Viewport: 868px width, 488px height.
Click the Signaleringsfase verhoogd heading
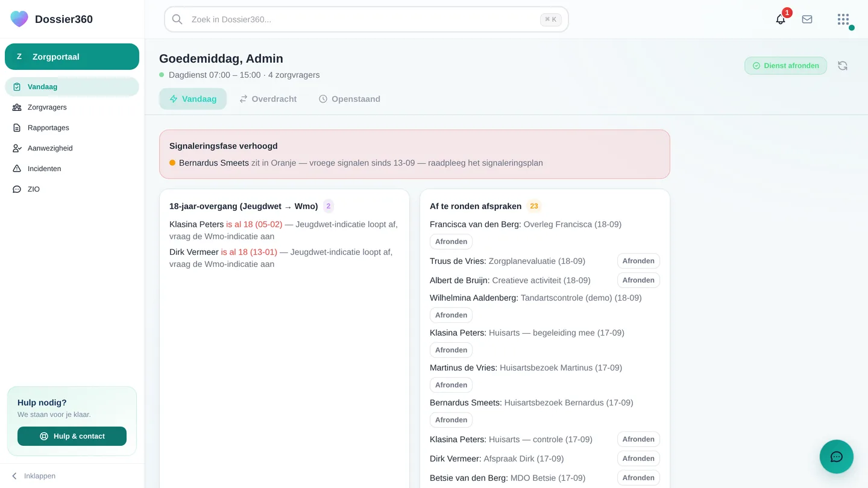(224, 146)
